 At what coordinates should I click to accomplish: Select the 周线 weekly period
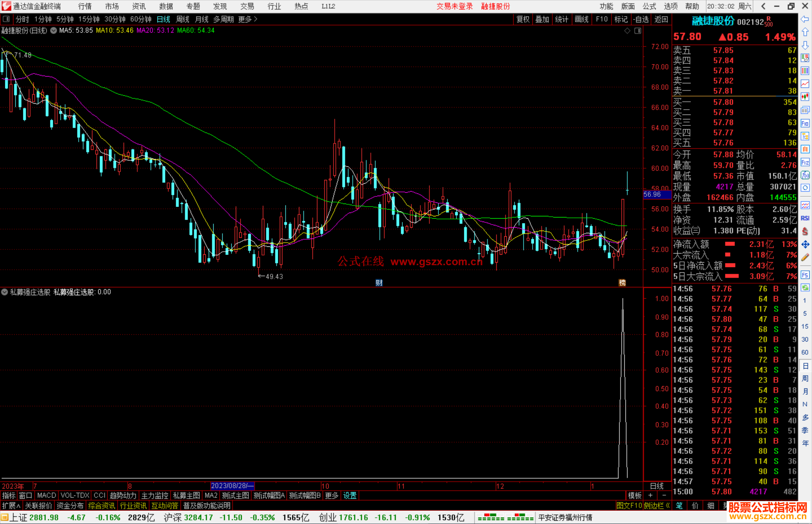[182, 19]
